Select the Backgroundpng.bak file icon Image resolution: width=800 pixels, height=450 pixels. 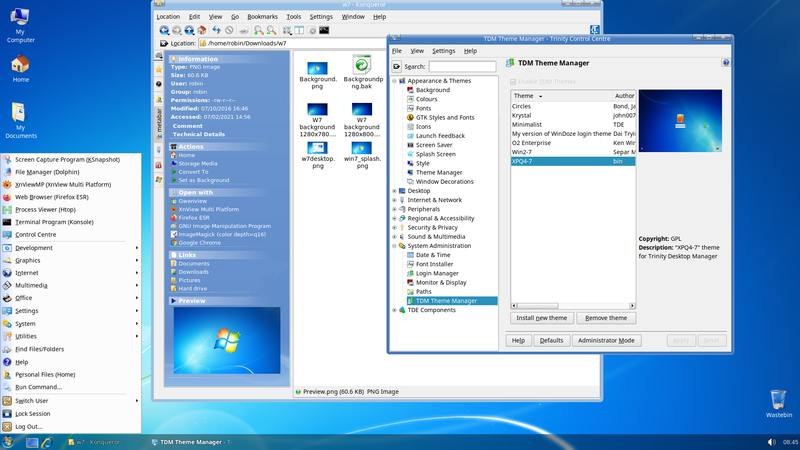pos(362,65)
